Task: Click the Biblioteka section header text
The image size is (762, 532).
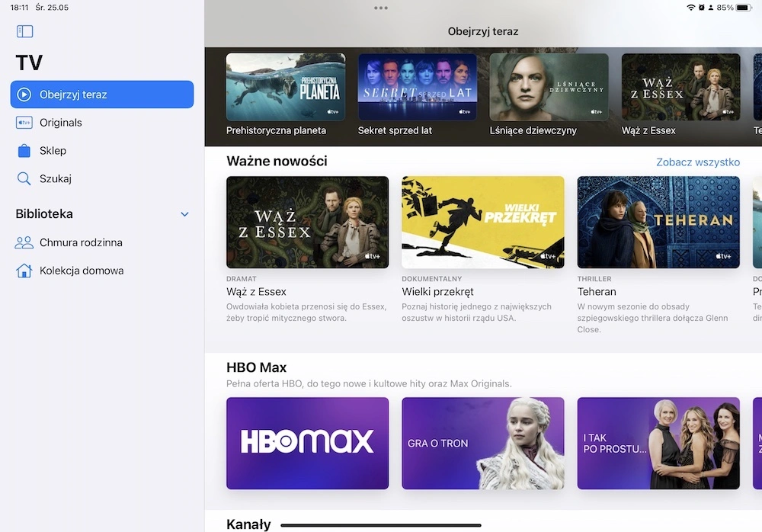Action: coord(44,214)
